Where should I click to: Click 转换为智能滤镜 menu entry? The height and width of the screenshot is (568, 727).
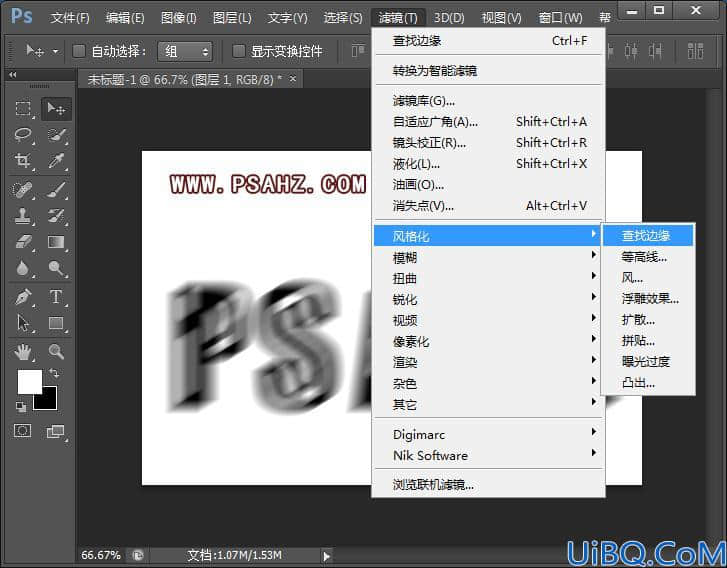(488, 70)
